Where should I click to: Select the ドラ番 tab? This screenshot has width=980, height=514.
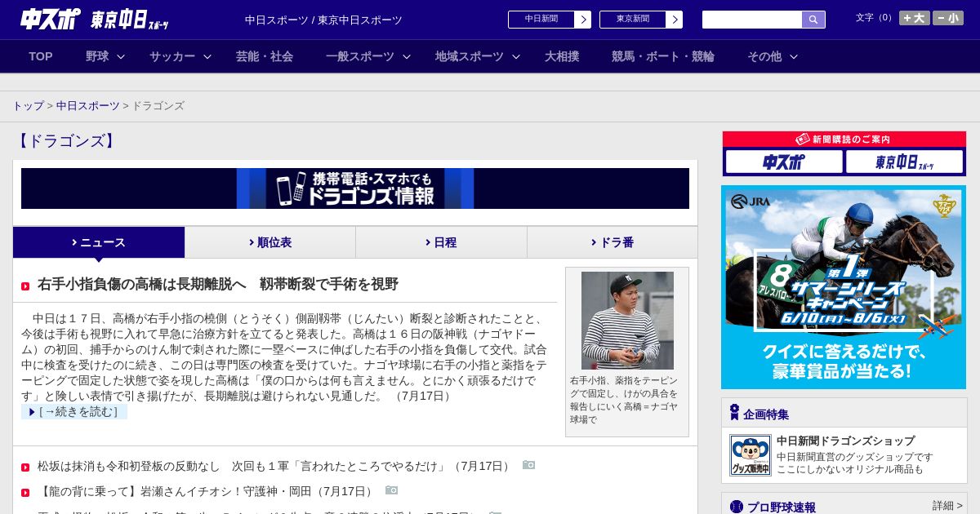coord(612,242)
